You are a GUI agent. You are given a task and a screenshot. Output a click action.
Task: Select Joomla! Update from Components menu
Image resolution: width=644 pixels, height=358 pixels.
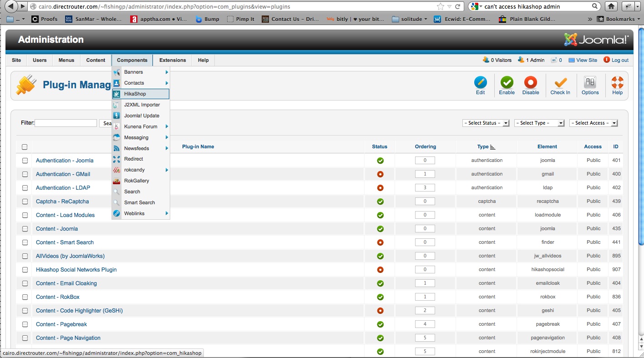coord(141,116)
